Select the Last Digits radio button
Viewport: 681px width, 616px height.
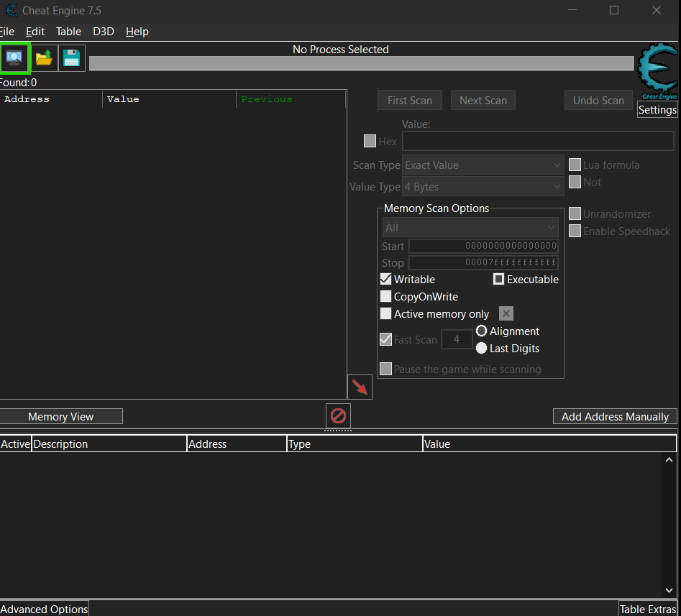click(481, 348)
